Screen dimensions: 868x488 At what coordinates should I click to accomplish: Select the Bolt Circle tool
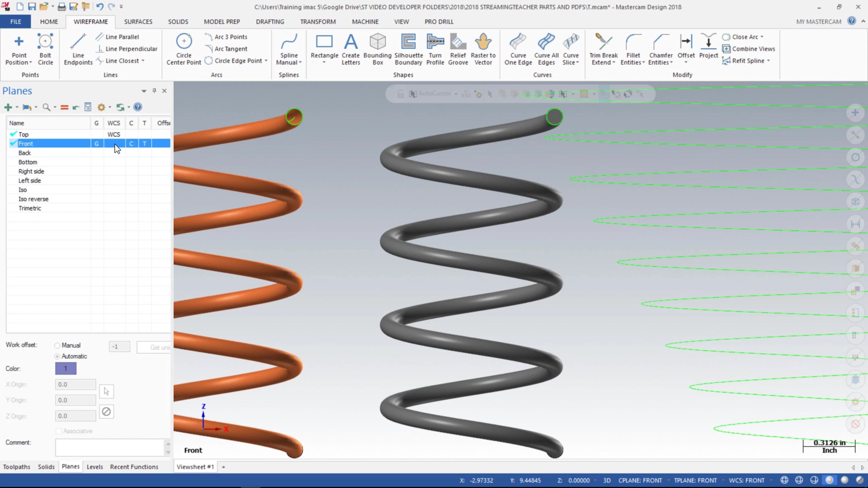click(x=45, y=49)
